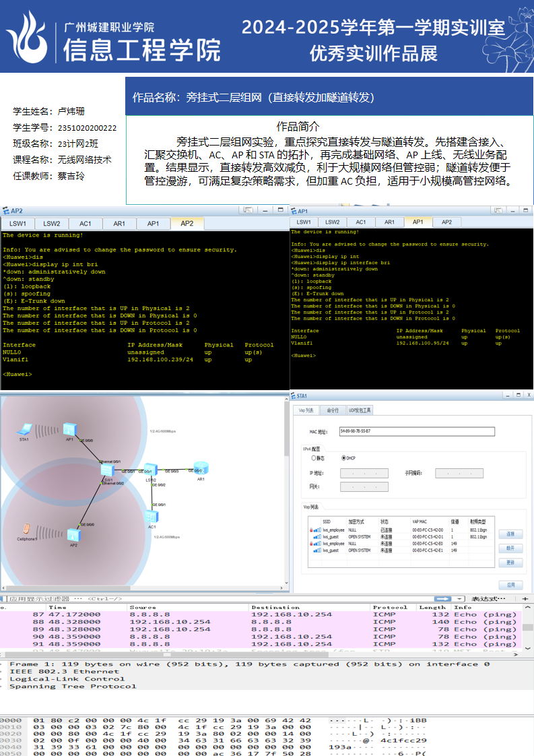Screen dimensions: 534x756
Task: Click the Wireshark display filter field
Action: pyautogui.click(x=215, y=598)
